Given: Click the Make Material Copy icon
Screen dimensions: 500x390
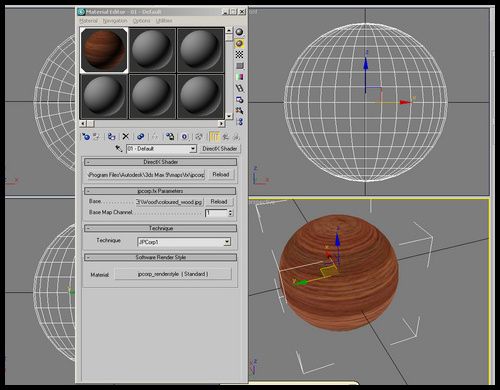Looking at the screenshot, I should pos(140,136).
